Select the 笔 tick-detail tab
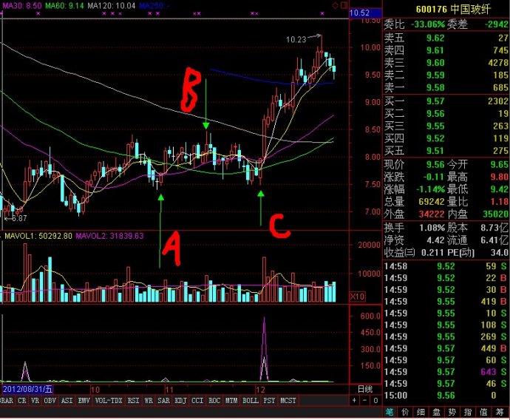The height and width of the screenshot is (420, 510). pyautogui.click(x=390, y=412)
